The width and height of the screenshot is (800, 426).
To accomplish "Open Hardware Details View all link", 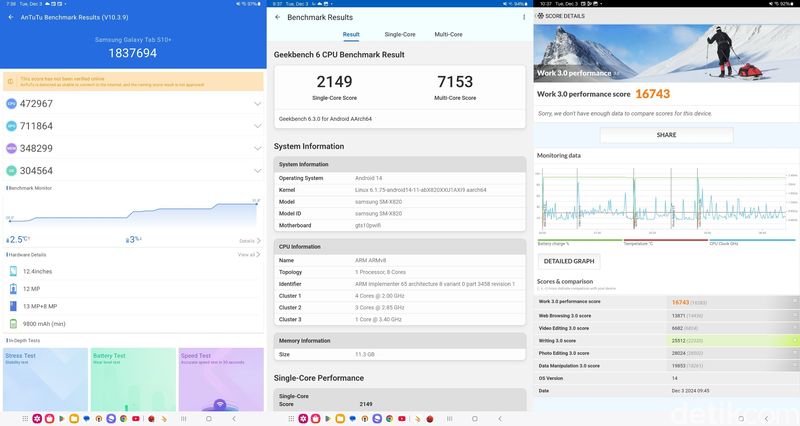I will tap(249, 255).
